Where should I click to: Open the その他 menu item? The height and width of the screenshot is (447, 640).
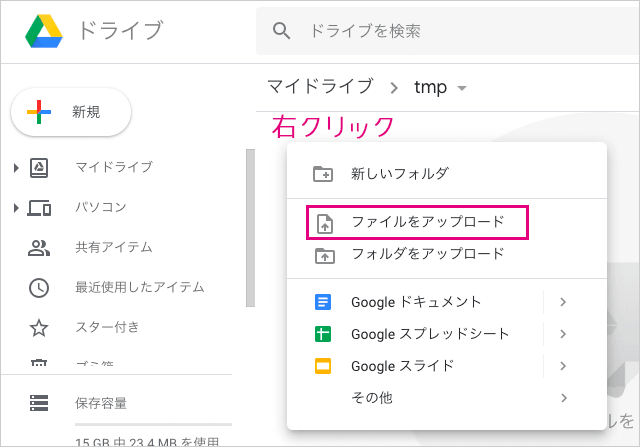click(x=447, y=398)
